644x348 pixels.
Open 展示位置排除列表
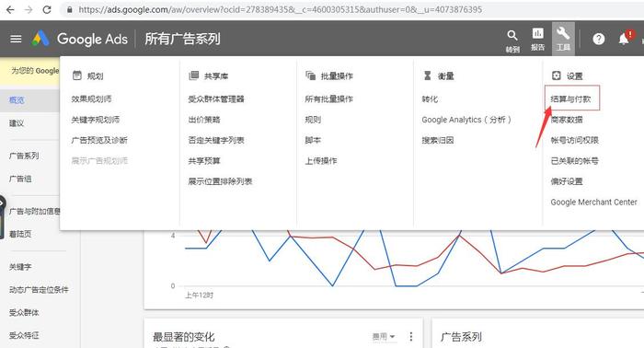coord(220,181)
